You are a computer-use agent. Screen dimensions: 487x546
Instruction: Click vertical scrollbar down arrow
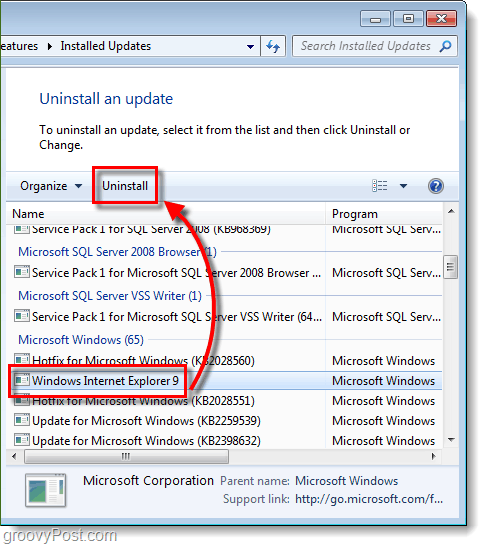tap(451, 440)
